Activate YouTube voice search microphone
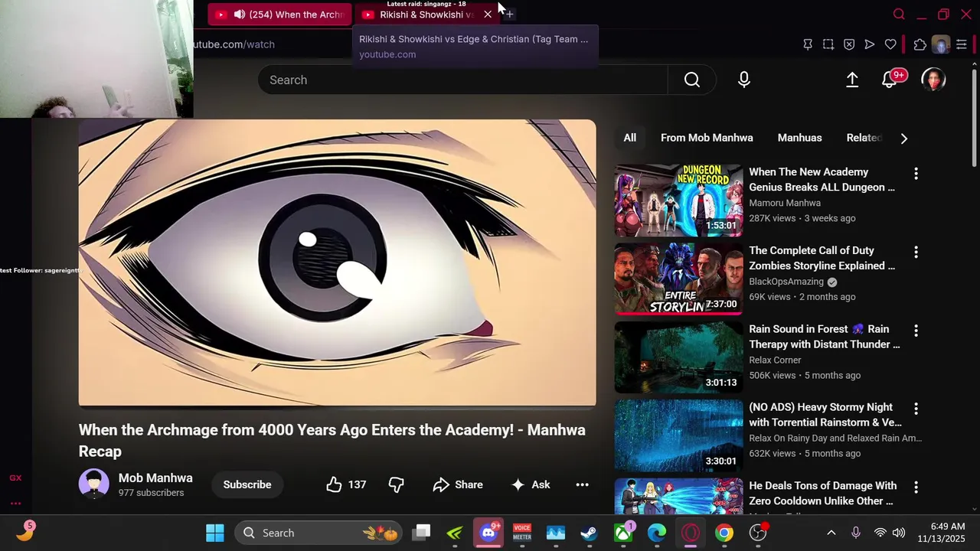This screenshot has width=980, height=551. [x=744, y=80]
